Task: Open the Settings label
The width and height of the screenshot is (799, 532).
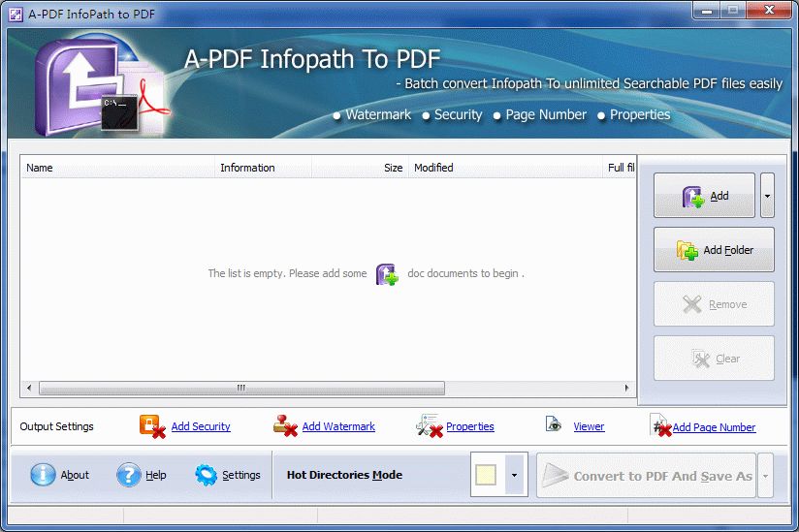Action: (x=241, y=475)
